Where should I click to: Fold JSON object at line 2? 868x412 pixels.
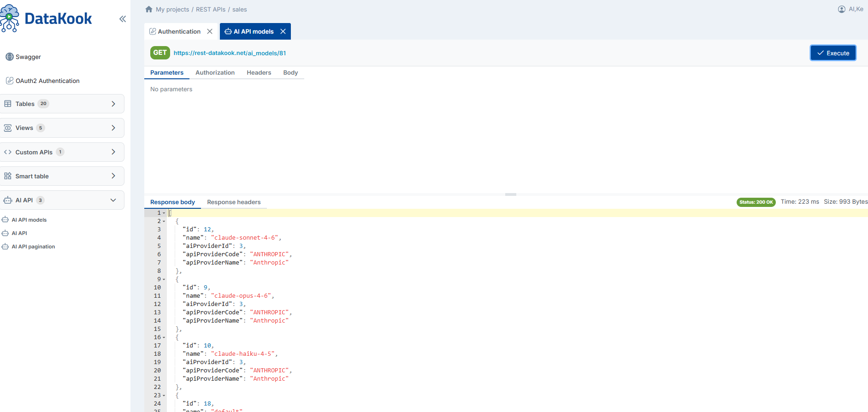point(164,221)
